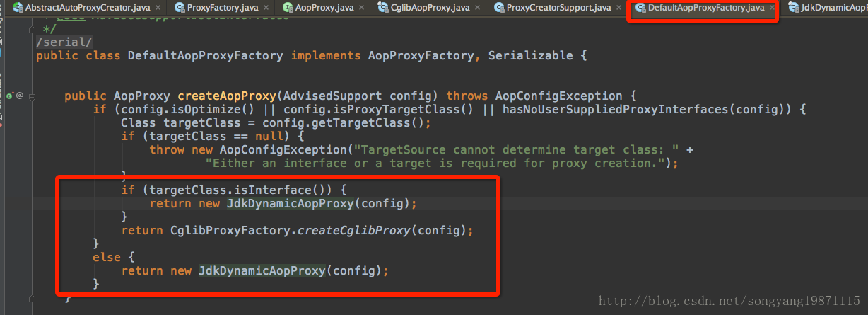Click the class name DefaultAopProxyFactory in declaration
Viewport: 868px width, 315px height.
coord(205,55)
